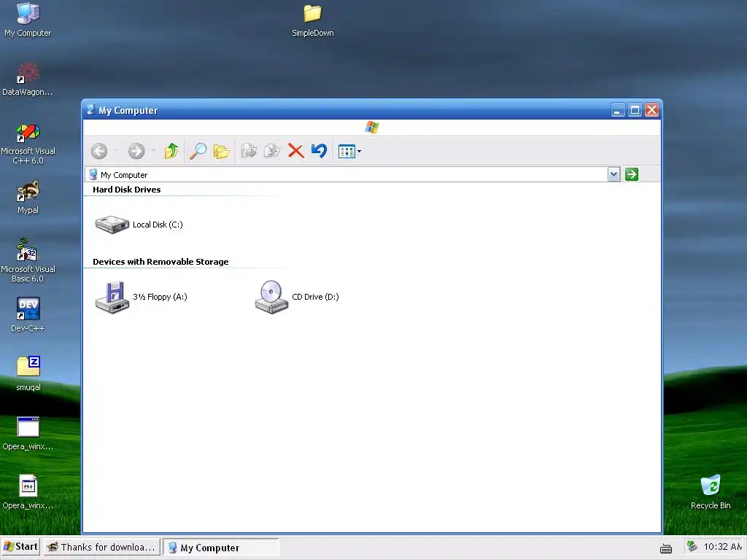
Task: Select the Mypal browser shortcut
Action: (28, 198)
